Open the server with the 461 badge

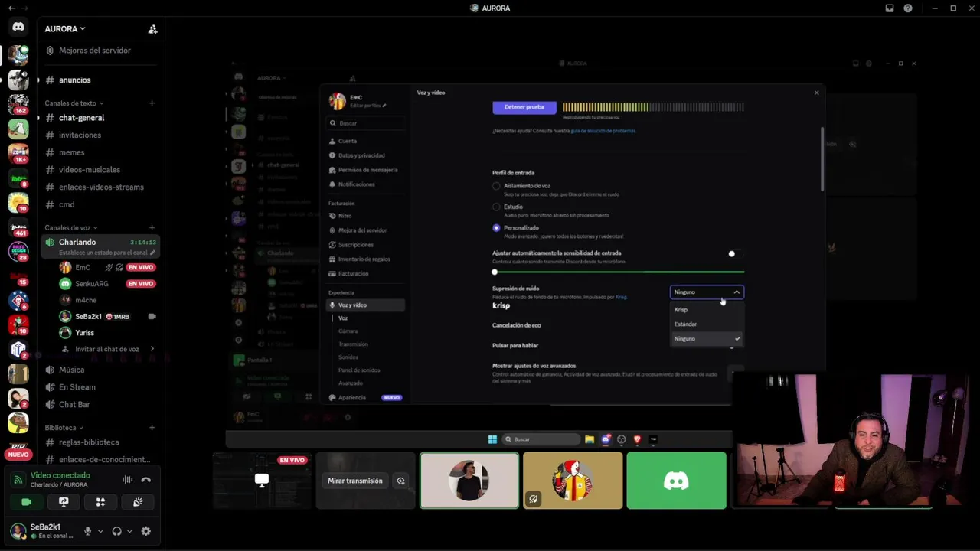tap(18, 226)
